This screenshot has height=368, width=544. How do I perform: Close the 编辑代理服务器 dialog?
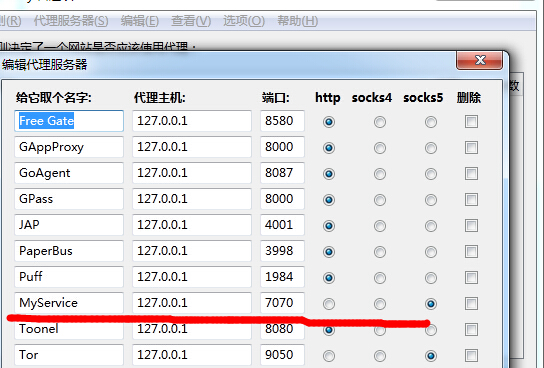(479, 60)
